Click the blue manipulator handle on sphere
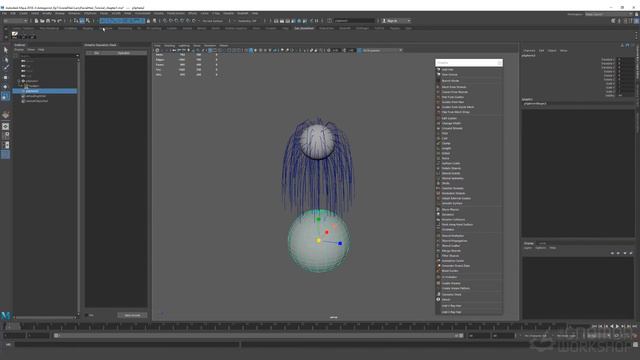This screenshot has width=640, height=360. [x=340, y=243]
